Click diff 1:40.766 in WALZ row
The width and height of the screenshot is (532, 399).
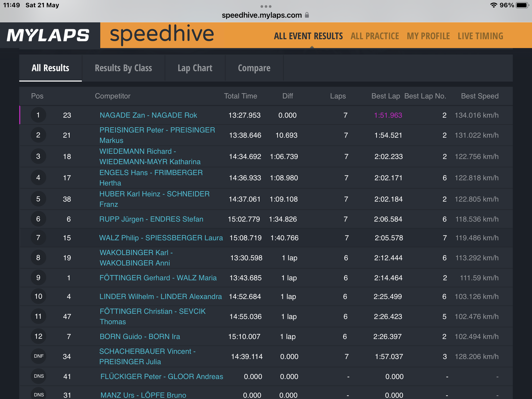[284, 238]
